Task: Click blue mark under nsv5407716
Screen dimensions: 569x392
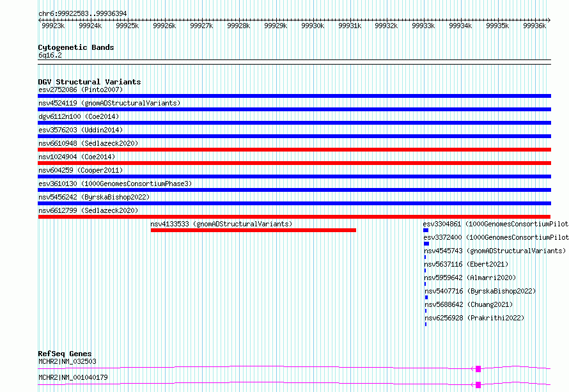Action: [x=426, y=297]
